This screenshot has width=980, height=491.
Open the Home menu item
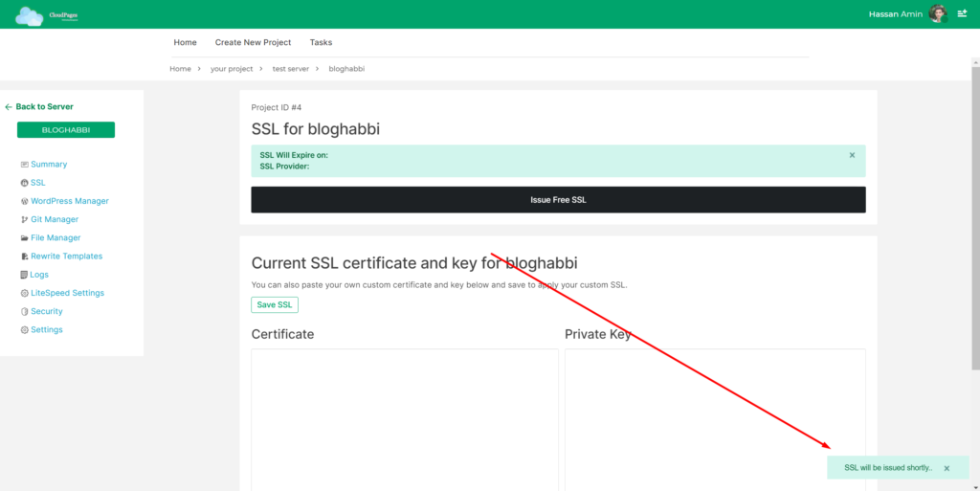(185, 42)
